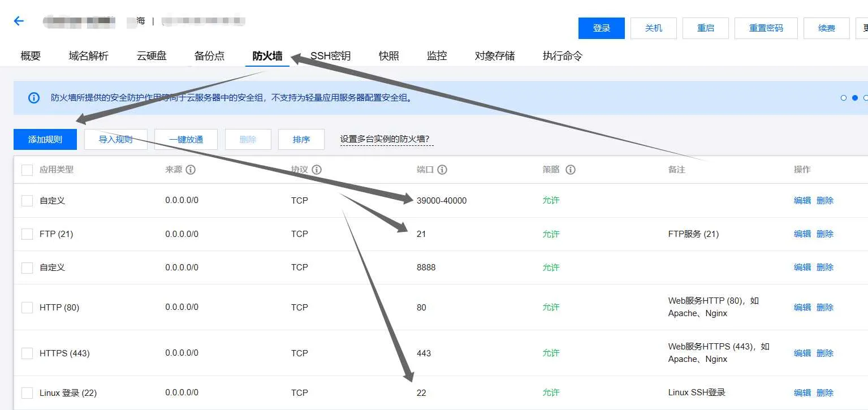This screenshot has width=868, height=410.
Task: Select the first banner pagination dot
Action: click(844, 98)
